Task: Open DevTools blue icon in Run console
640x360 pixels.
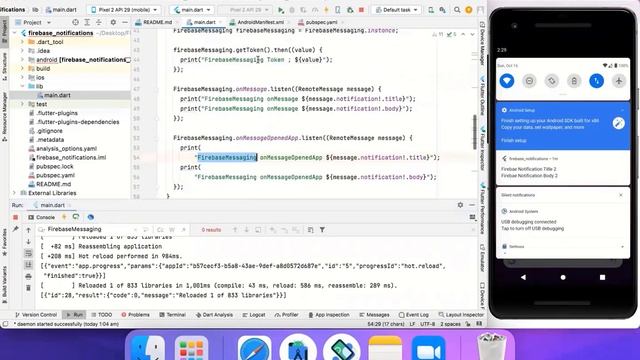Action: pos(91,217)
